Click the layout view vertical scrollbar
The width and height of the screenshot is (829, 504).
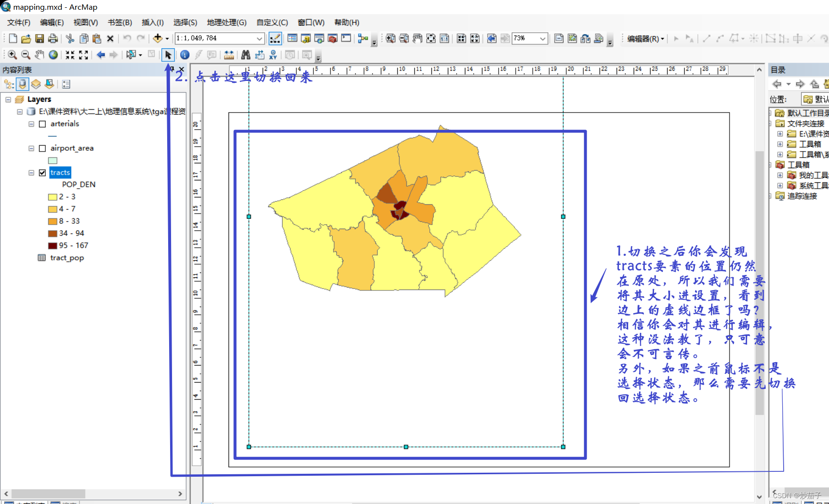[x=759, y=283]
